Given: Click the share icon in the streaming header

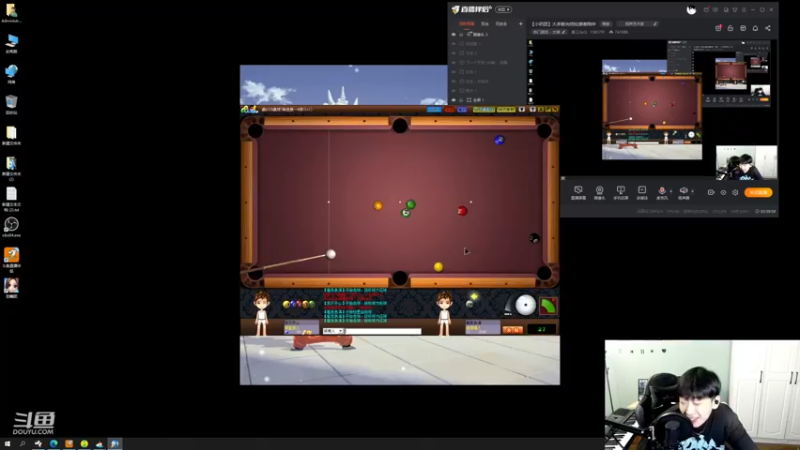Looking at the screenshot, I should point(768,28).
